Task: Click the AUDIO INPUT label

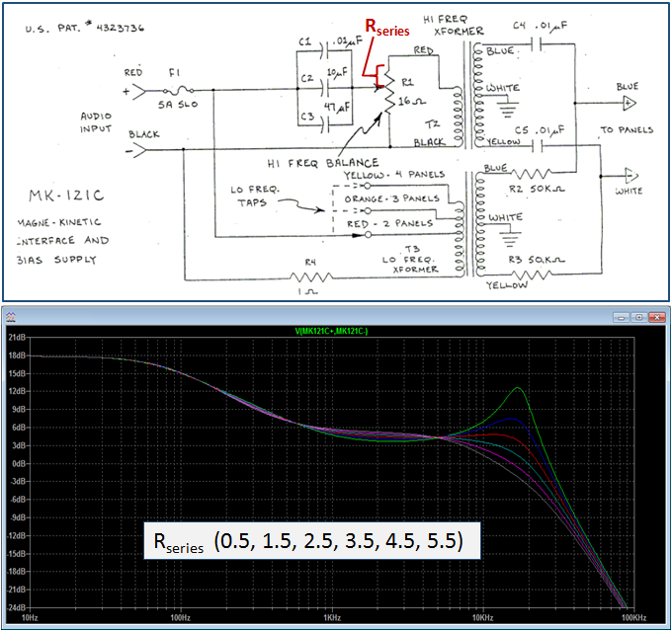Action: (96, 122)
